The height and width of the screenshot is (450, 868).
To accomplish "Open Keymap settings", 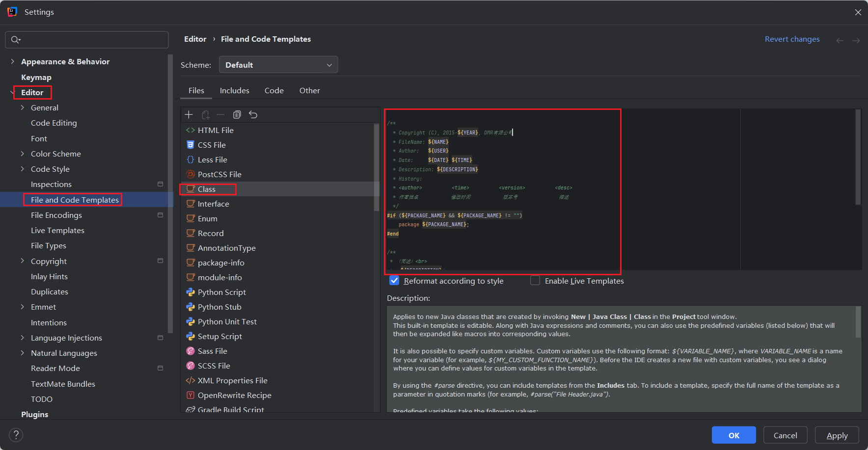I will point(36,77).
